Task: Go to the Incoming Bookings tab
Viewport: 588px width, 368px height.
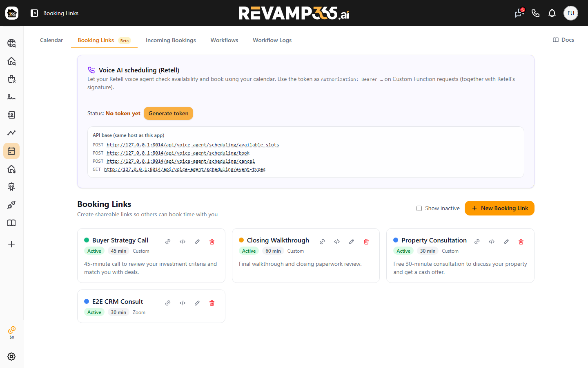Action: 171,40
